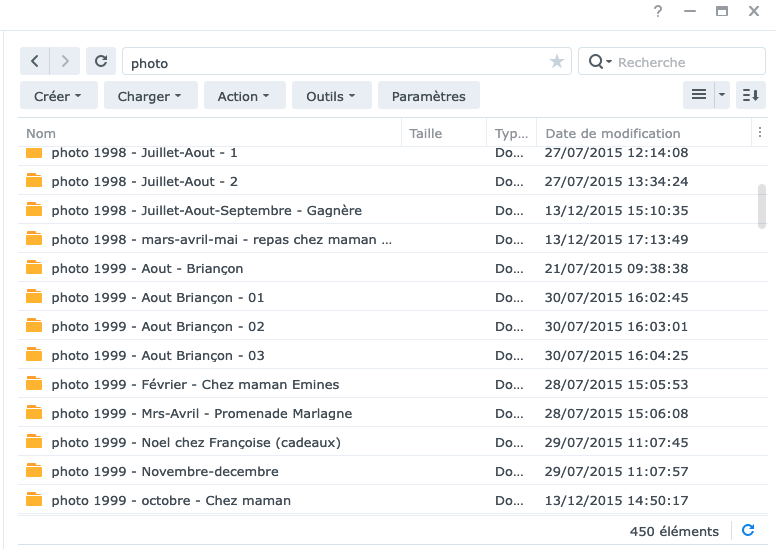The image size is (776, 549).
Task: Open the sort order icon
Action: (751, 95)
